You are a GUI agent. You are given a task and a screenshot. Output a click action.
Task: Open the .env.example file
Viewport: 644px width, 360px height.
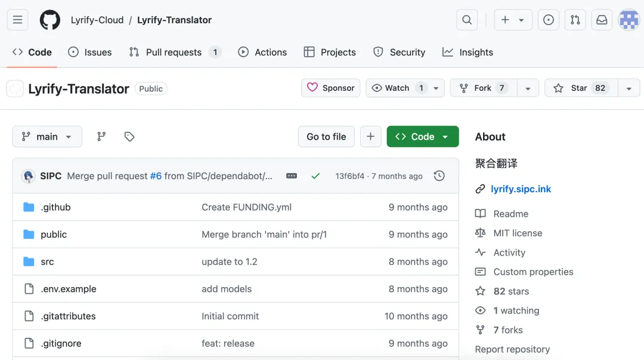coord(69,289)
